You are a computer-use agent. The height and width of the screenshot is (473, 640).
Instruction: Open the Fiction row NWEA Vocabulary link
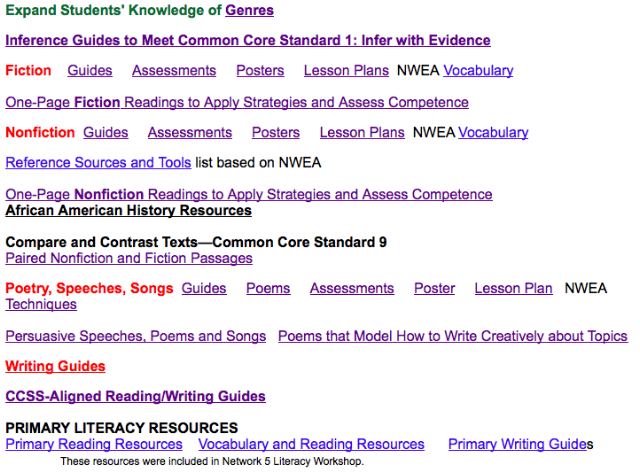(x=478, y=71)
